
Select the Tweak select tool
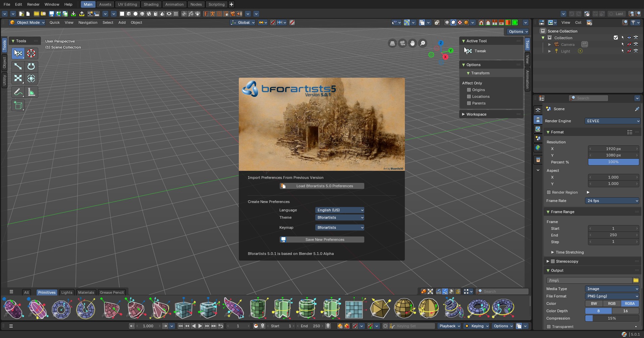point(18,53)
